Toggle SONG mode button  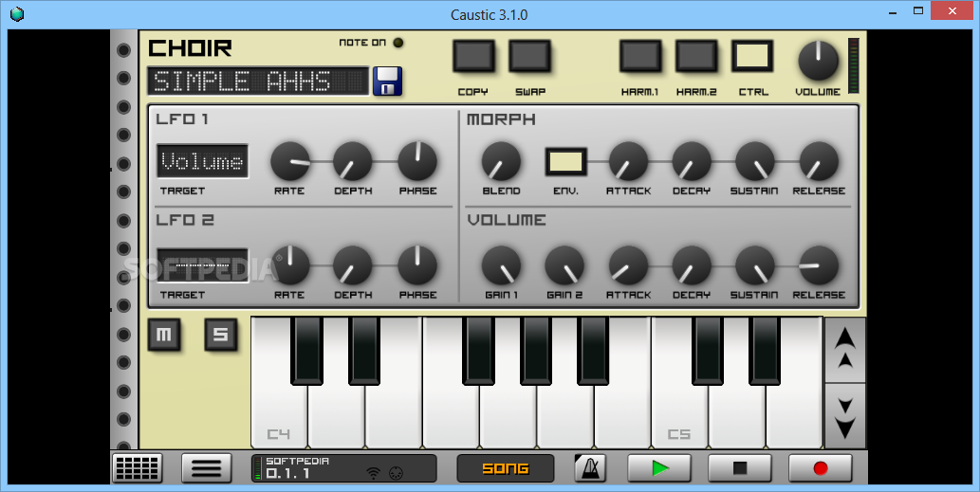[x=506, y=468]
